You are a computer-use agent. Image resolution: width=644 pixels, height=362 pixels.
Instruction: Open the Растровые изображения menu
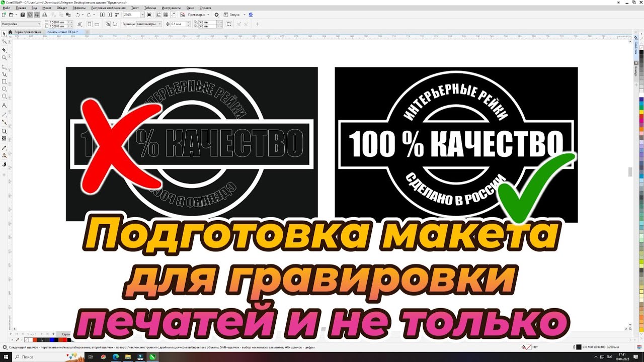[x=109, y=8]
